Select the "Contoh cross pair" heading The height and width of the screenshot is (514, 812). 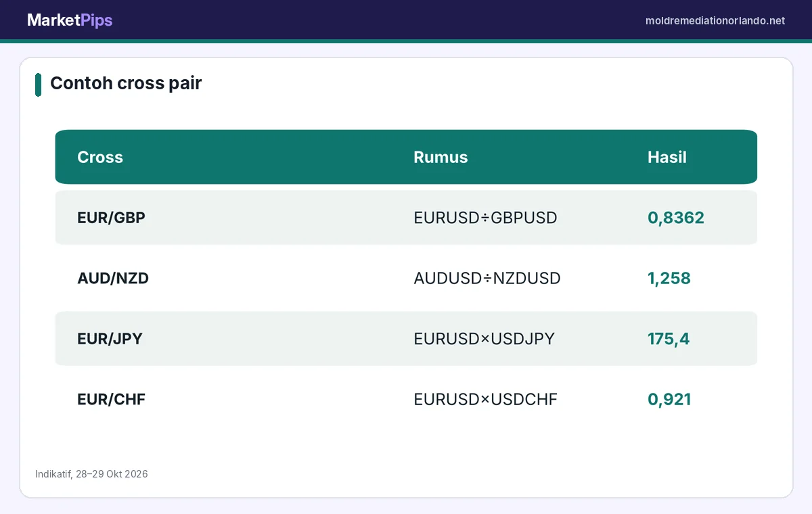click(x=126, y=83)
